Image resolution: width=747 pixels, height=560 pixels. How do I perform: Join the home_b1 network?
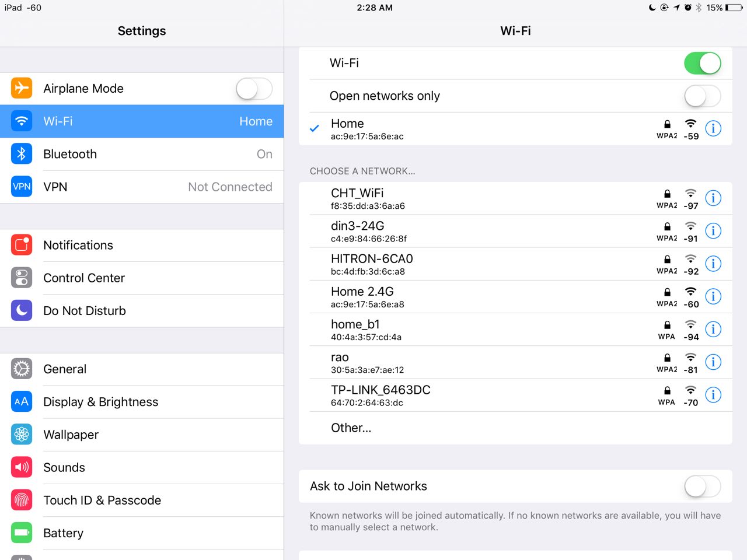515,329
